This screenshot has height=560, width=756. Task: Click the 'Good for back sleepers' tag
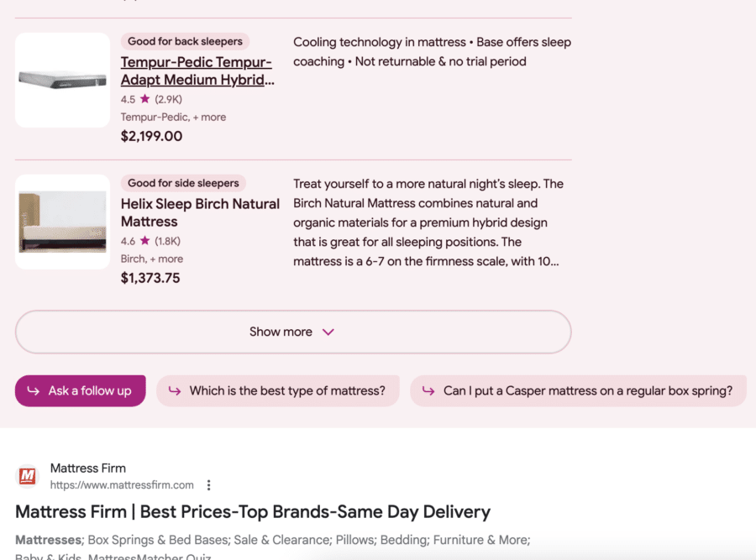click(x=185, y=41)
